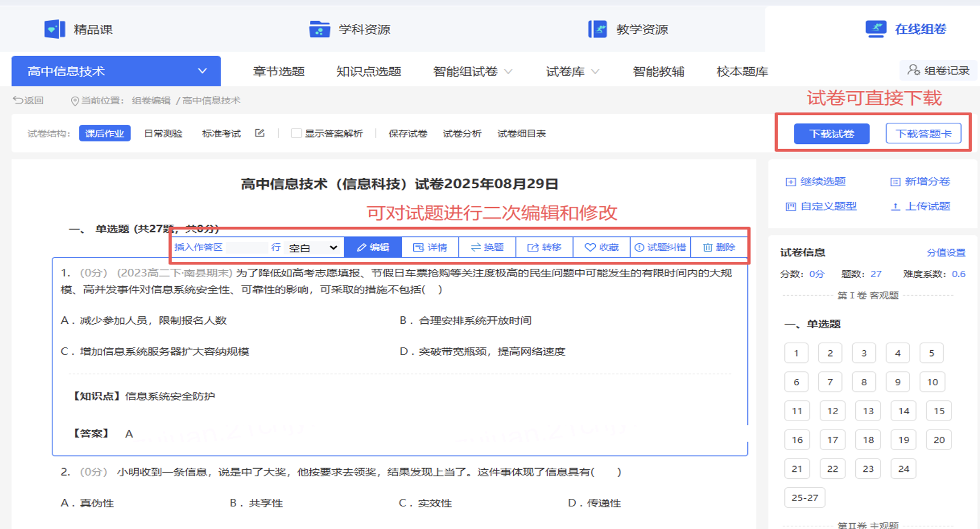Jump to question 13 in navigator

click(x=868, y=411)
